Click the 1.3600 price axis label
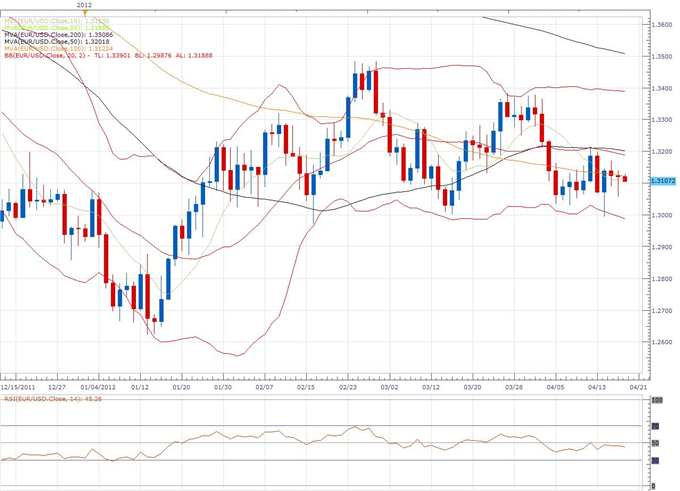 click(660, 25)
